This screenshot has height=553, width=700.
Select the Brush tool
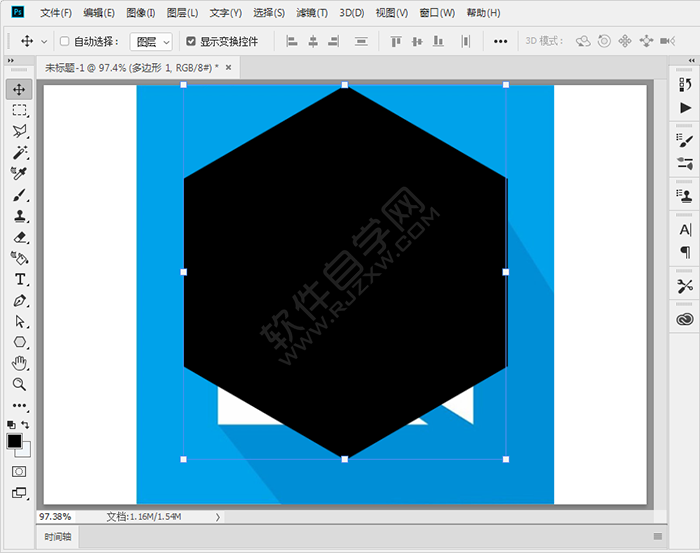coord(19,195)
